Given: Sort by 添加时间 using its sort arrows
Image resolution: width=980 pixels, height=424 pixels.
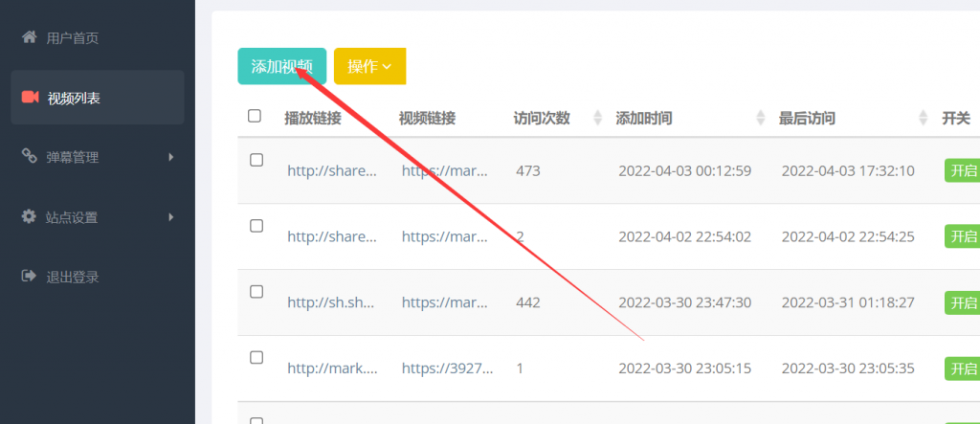Looking at the screenshot, I should pos(761,117).
